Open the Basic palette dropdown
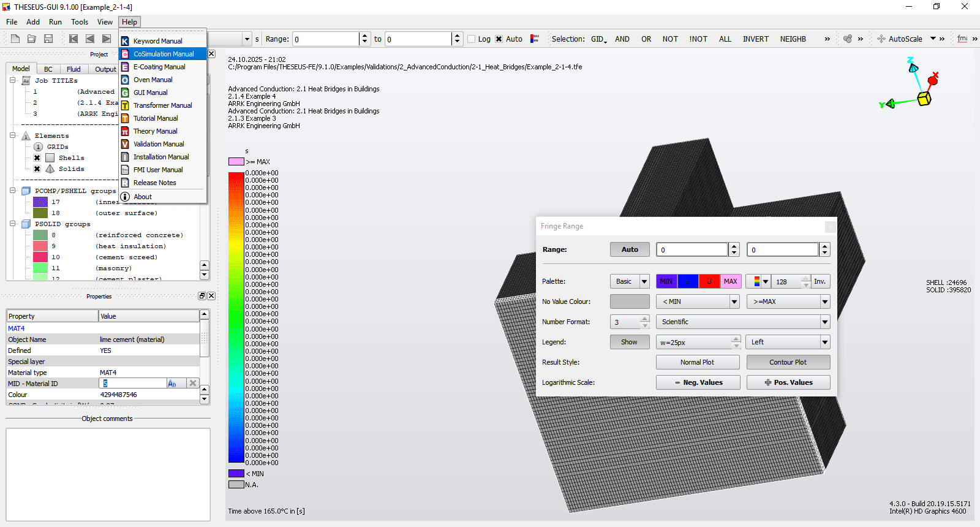Viewport: 980px width, 527px height. click(629, 281)
